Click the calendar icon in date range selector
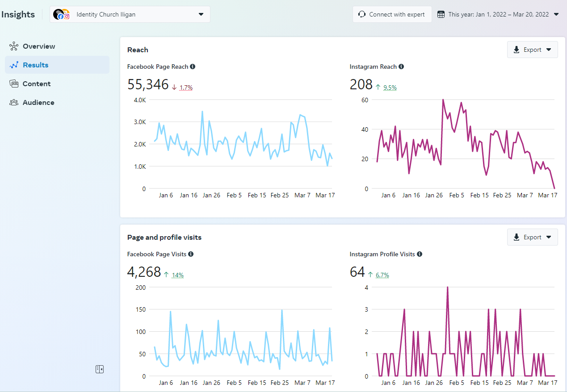 [441, 14]
